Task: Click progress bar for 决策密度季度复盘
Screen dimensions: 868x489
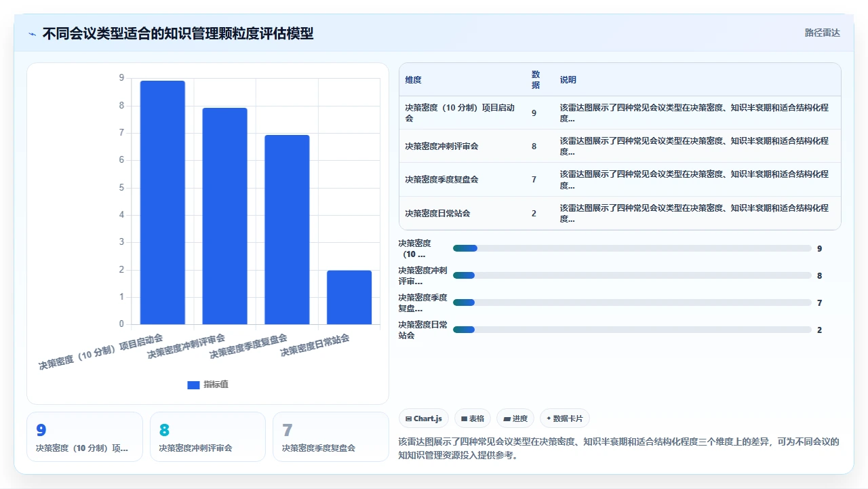Action: coord(632,302)
